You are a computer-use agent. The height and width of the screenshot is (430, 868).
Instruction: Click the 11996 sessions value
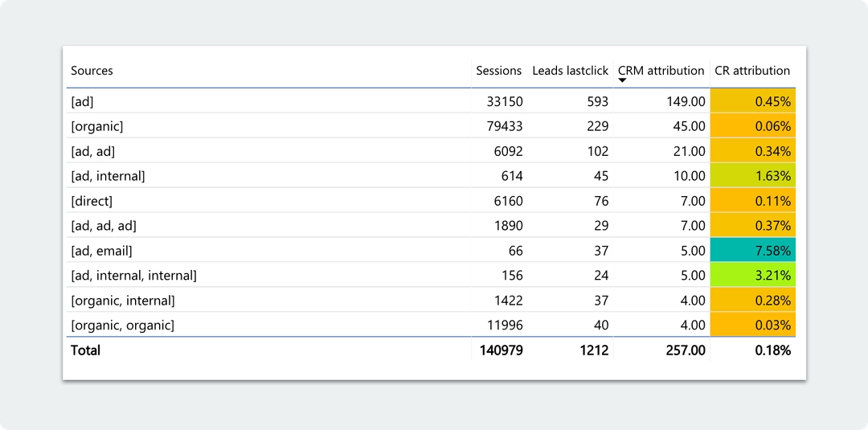pos(505,326)
